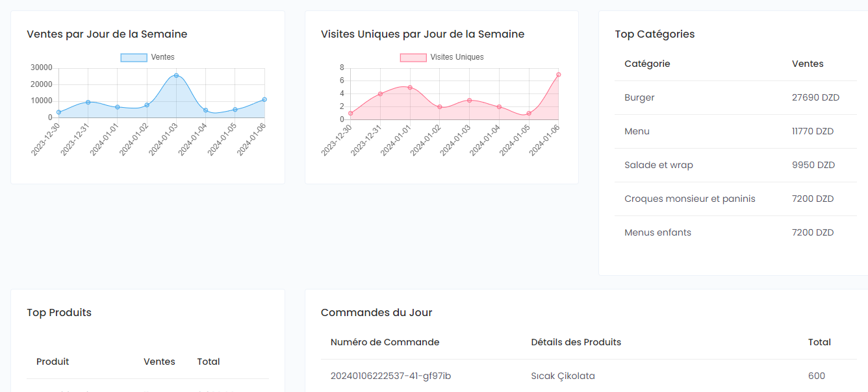
Task: Open order 20240106222537-41-gf97ib
Action: point(390,376)
